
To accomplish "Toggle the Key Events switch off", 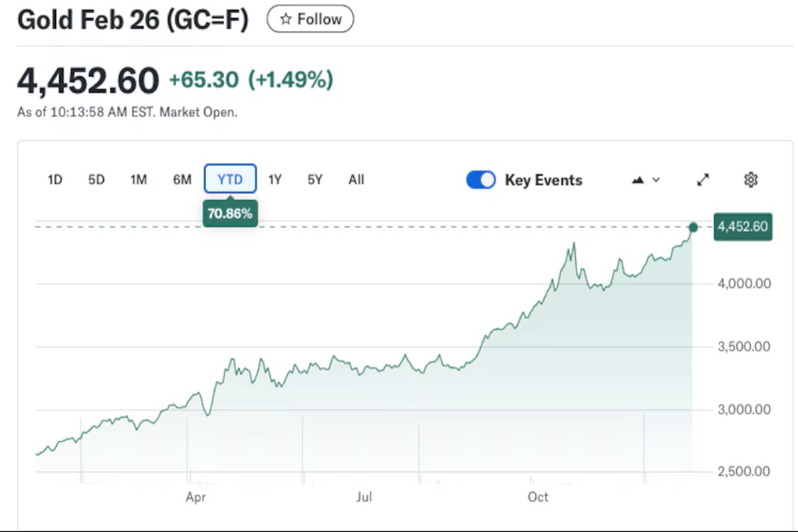I will [x=481, y=180].
